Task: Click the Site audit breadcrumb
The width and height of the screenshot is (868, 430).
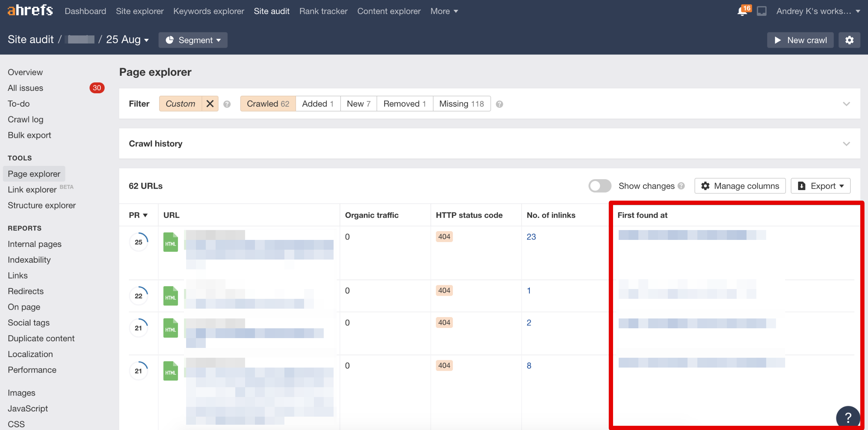Action: tap(31, 39)
